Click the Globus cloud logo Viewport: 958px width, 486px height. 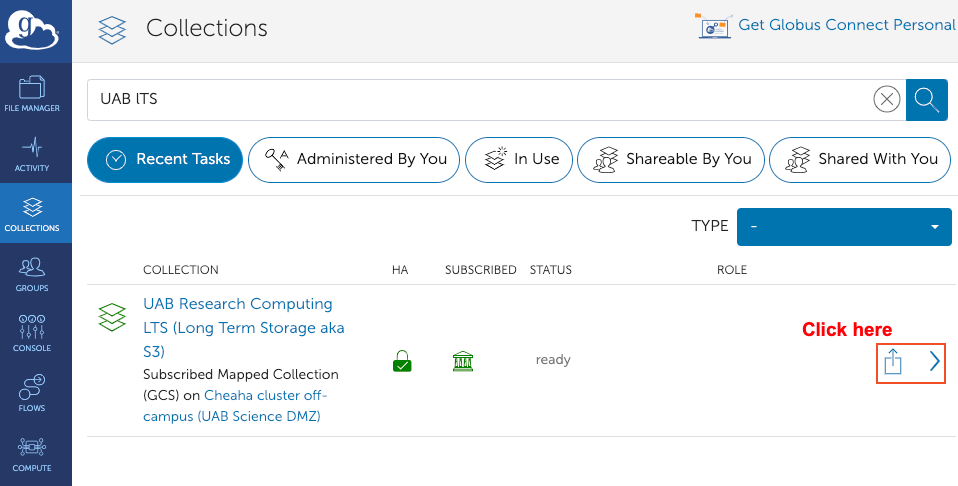(x=35, y=30)
